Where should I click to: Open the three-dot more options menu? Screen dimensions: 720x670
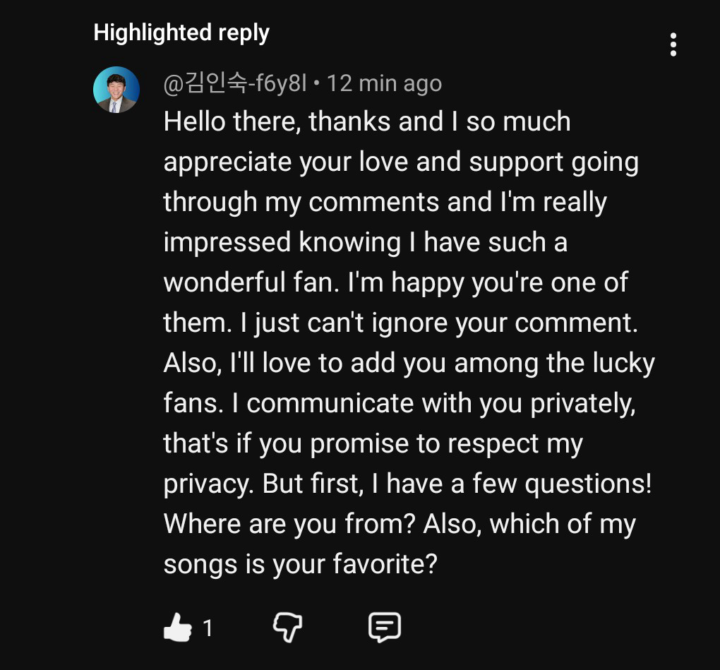pyautogui.click(x=673, y=44)
